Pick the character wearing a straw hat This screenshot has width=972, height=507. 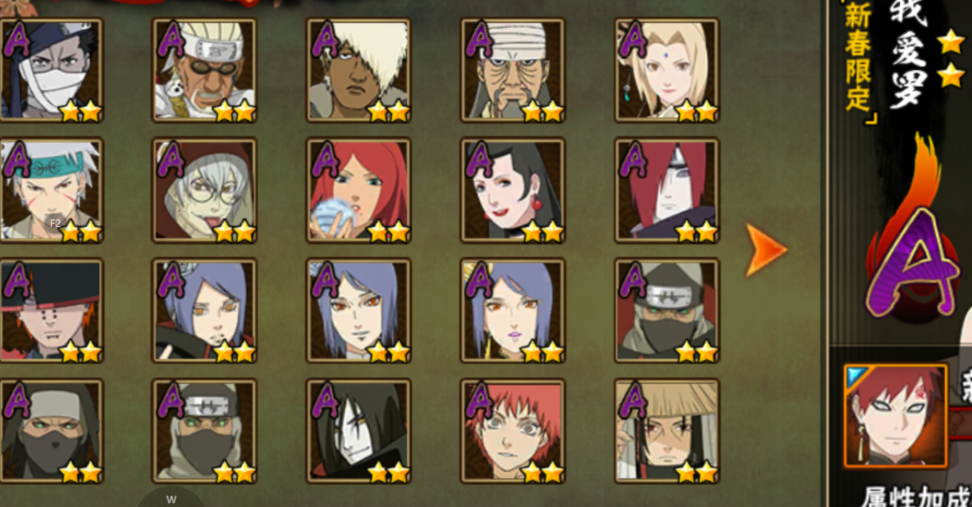(x=667, y=431)
